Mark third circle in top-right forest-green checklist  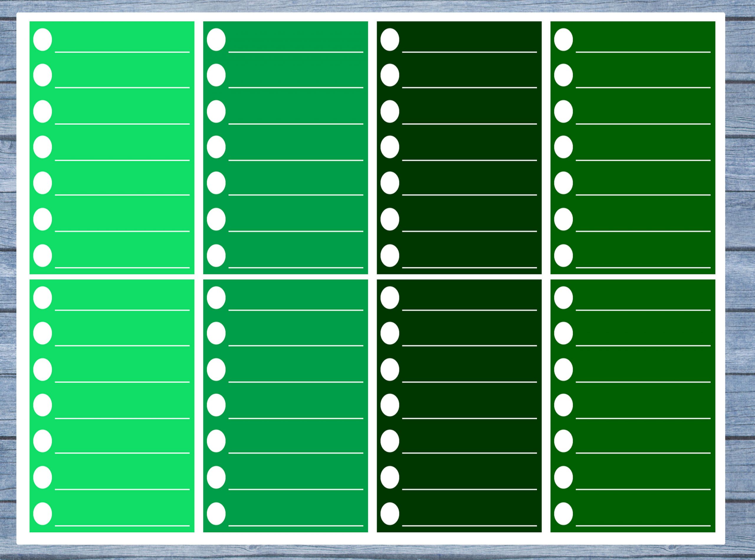tap(563, 111)
